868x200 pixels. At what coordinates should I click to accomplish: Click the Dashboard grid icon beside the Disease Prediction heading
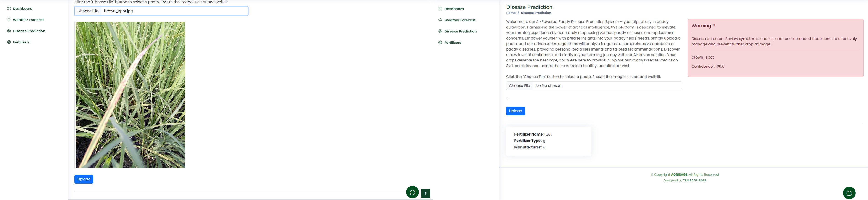pyautogui.click(x=440, y=9)
